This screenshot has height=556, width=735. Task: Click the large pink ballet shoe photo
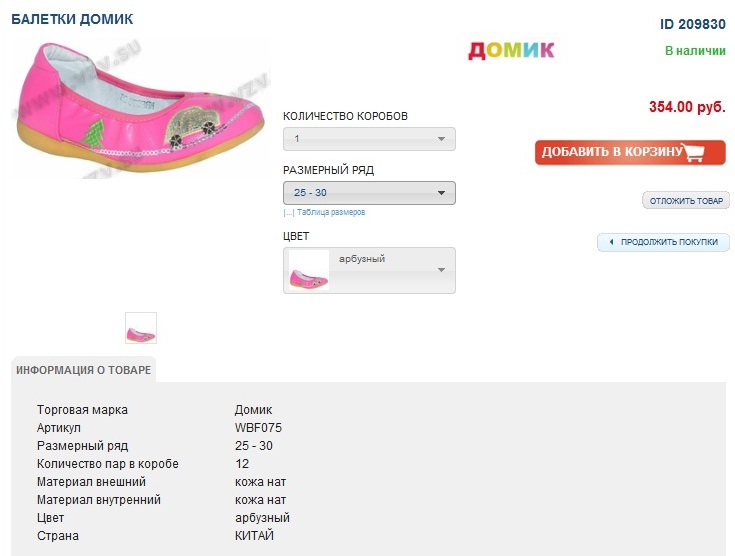click(140, 108)
